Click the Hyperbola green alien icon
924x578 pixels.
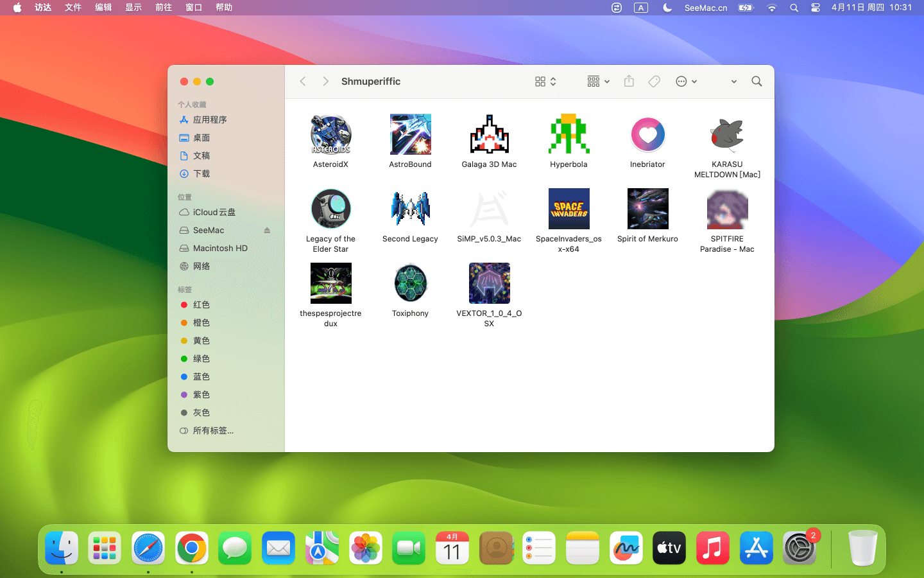click(569, 135)
